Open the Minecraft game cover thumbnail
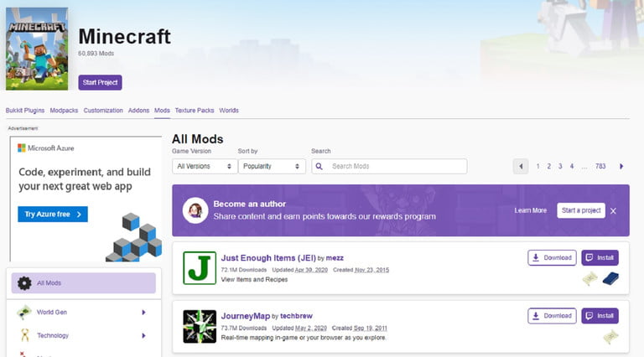 37,49
